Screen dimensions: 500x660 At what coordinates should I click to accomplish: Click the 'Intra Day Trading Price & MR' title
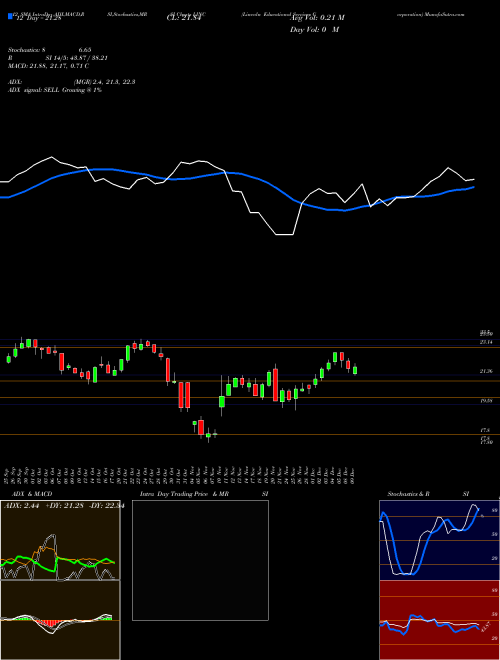[x=184, y=494]
